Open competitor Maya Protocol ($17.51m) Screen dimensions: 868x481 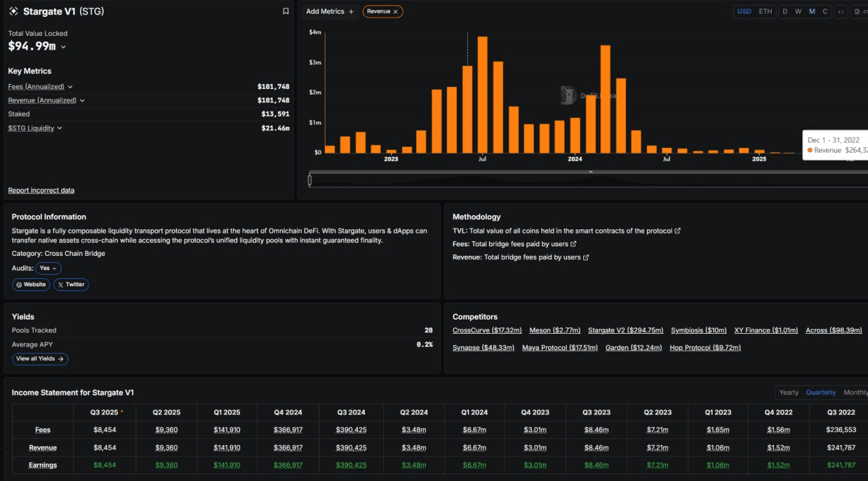tap(560, 347)
